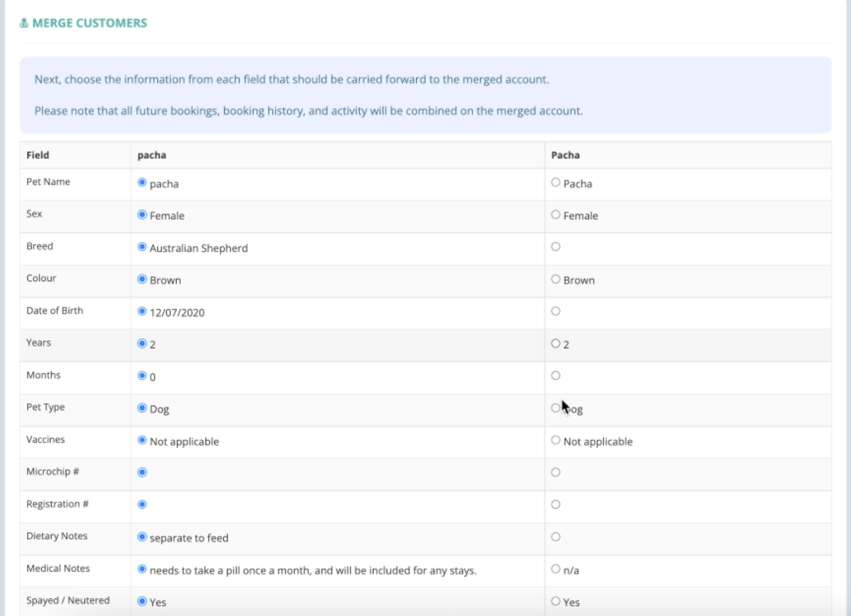851x616 pixels.
Task: Choose Spayed / Neutered Yes in pacha column
Action: (142, 601)
